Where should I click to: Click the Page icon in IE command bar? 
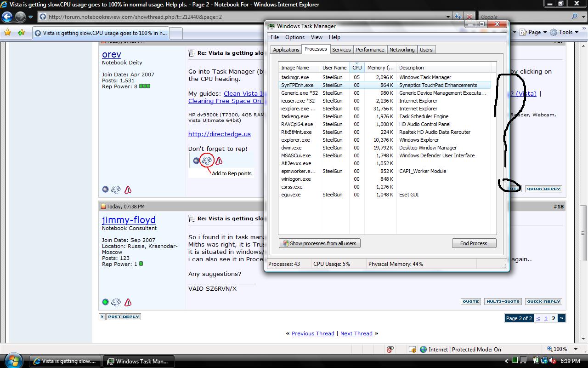[x=523, y=32]
